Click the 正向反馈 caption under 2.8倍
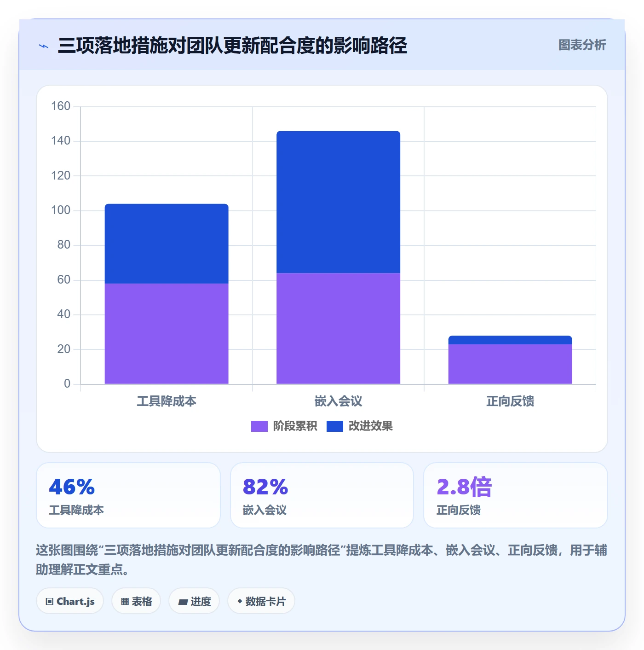Viewport: 644px width, 650px height. pos(458,510)
